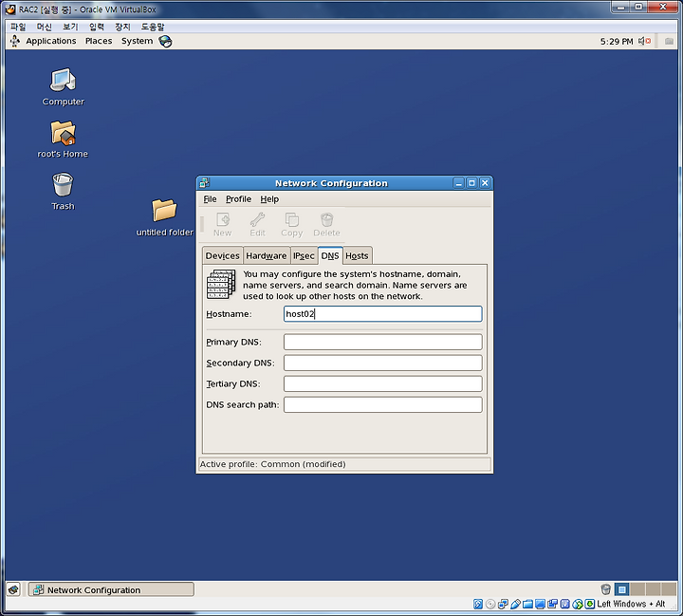Open VirtualBox 파일 menu
Image resolution: width=683 pixels, height=616 pixels.
18,27
